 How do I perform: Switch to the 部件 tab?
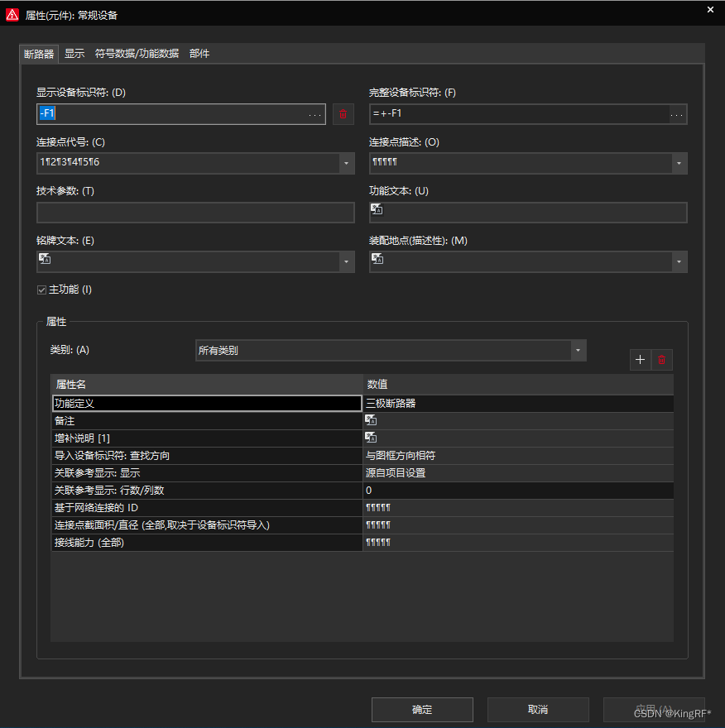[x=199, y=53]
